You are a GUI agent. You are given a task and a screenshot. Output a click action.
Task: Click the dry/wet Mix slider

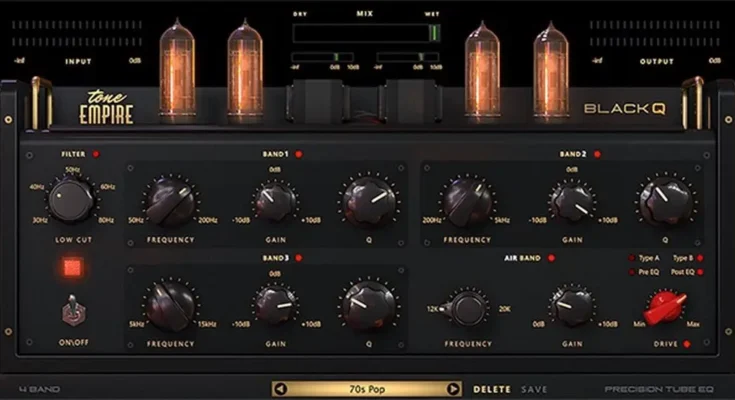[x=365, y=33]
